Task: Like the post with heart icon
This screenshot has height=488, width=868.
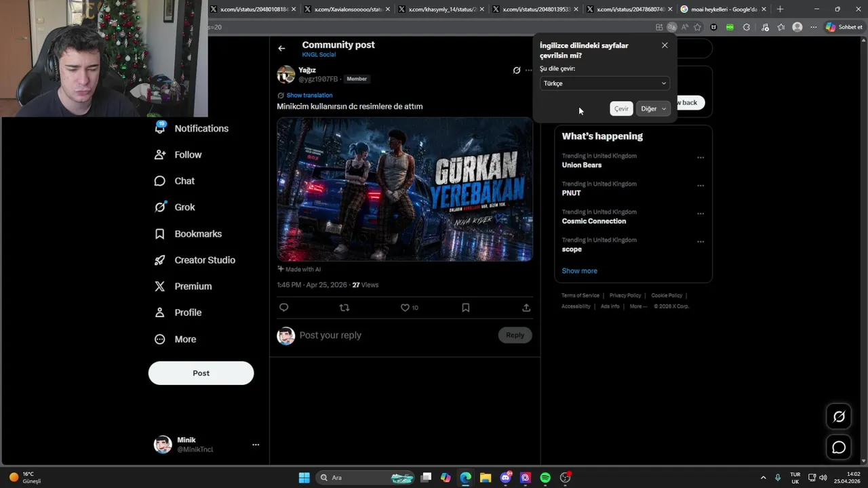Action: 405,308
